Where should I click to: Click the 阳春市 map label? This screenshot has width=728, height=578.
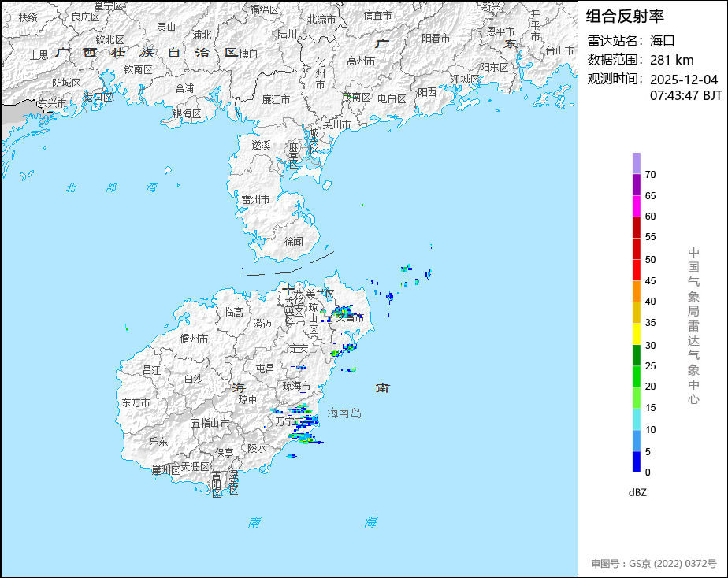coord(436,38)
